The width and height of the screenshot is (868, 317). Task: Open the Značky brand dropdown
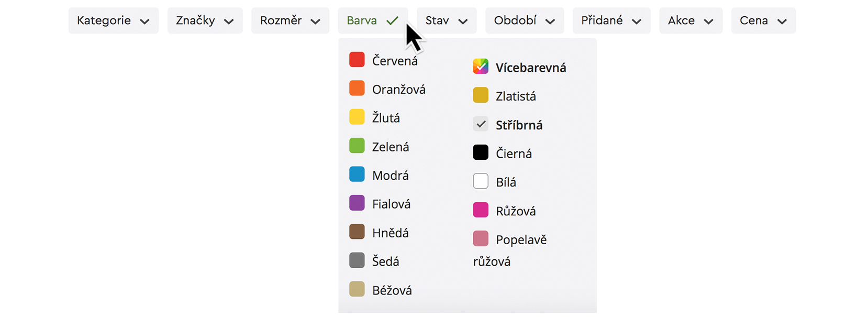click(205, 21)
